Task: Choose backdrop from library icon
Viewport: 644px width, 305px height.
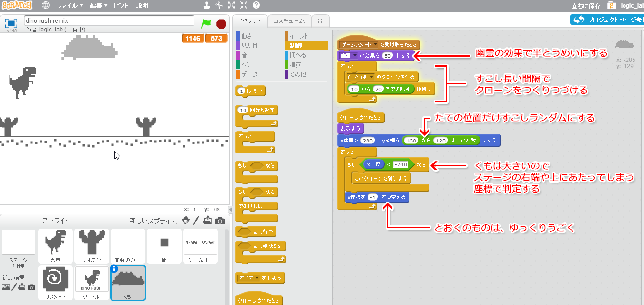Action: point(6,287)
